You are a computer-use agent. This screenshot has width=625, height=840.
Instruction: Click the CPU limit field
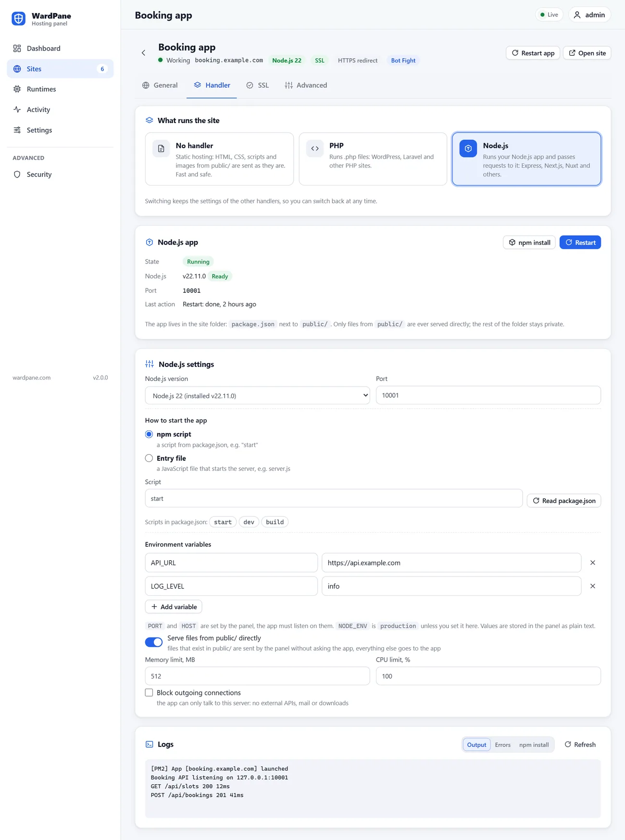tap(488, 676)
